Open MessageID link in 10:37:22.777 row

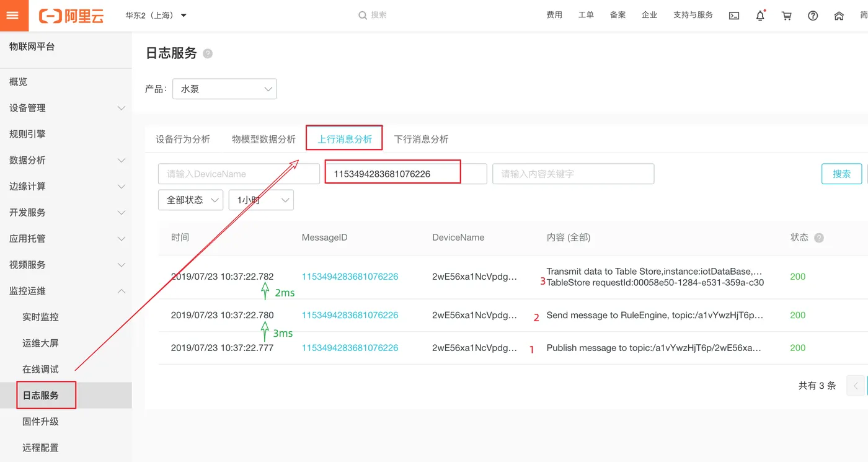pos(350,348)
